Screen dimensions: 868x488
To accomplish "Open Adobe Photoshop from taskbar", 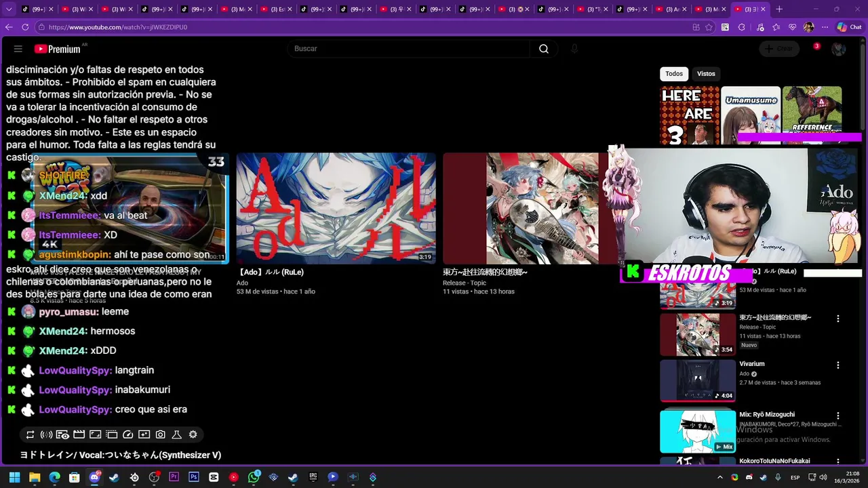I will click(194, 477).
